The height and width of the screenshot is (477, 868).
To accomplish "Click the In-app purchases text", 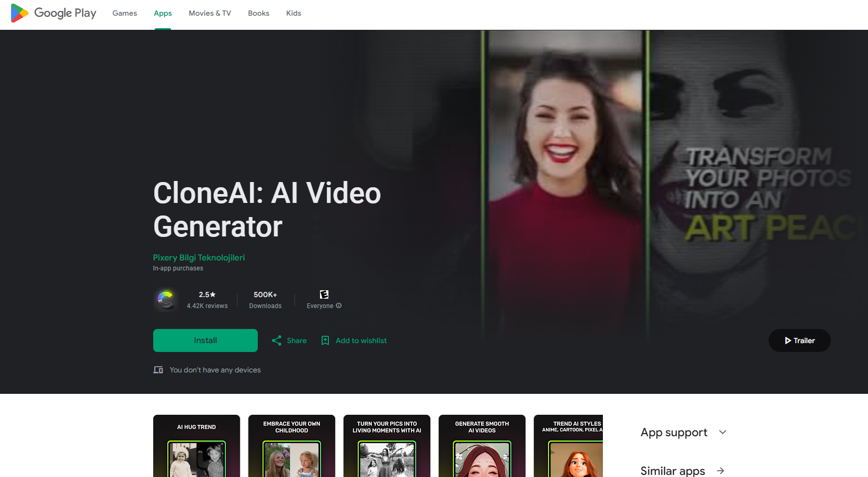I will pyautogui.click(x=178, y=268).
